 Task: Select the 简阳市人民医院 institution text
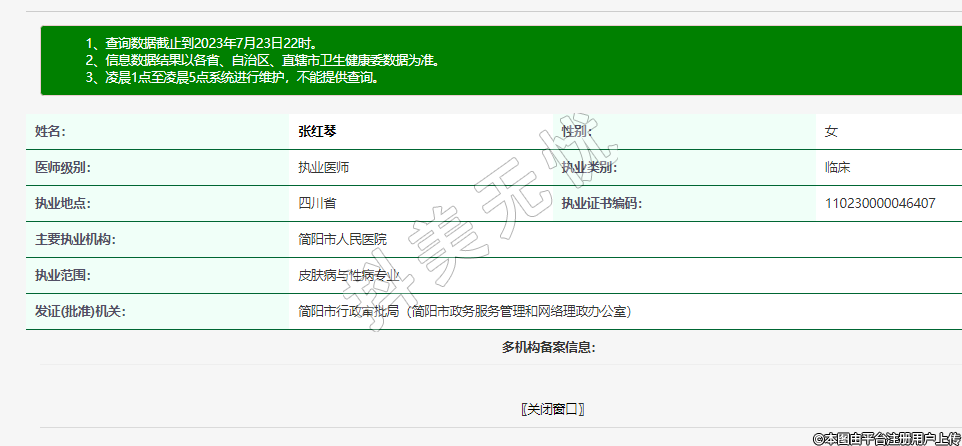coord(342,239)
